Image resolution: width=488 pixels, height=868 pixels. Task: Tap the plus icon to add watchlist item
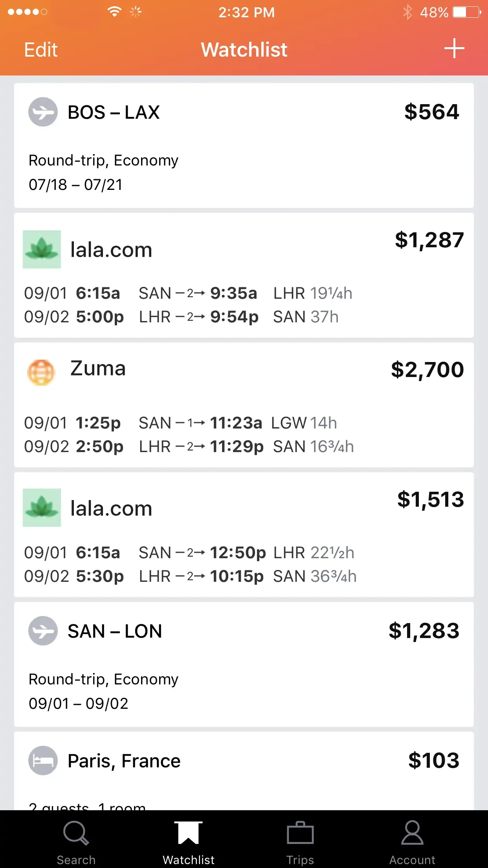[x=454, y=49]
